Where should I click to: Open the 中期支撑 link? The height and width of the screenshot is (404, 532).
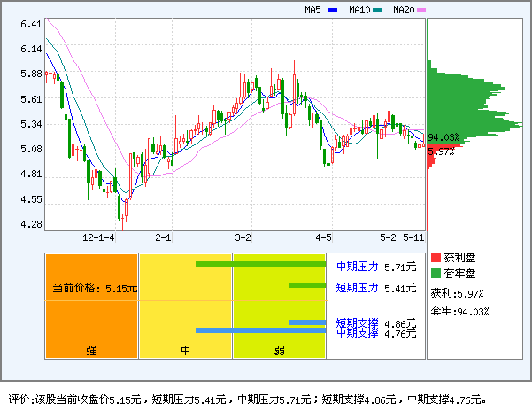(358, 333)
